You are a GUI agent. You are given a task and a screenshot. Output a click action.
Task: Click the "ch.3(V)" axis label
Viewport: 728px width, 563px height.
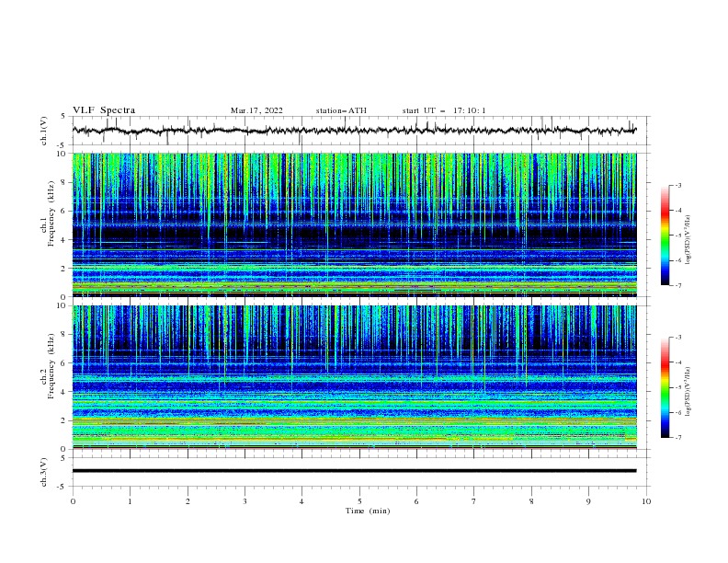pyautogui.click(x=44, y=472)
